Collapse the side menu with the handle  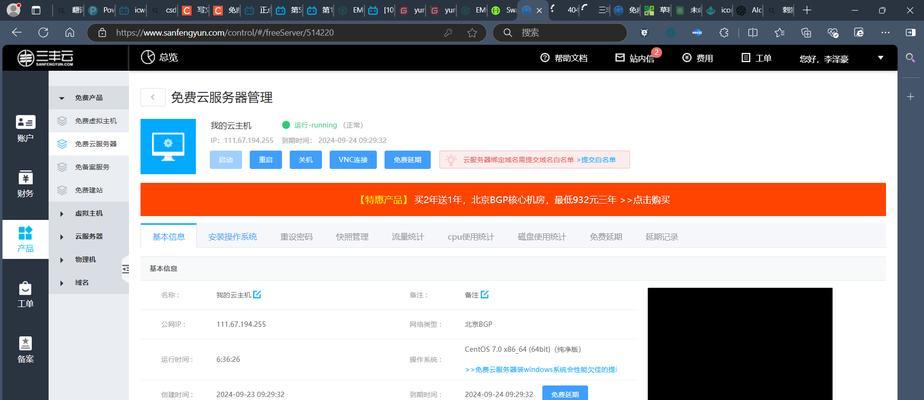click(x=125, y=269)
